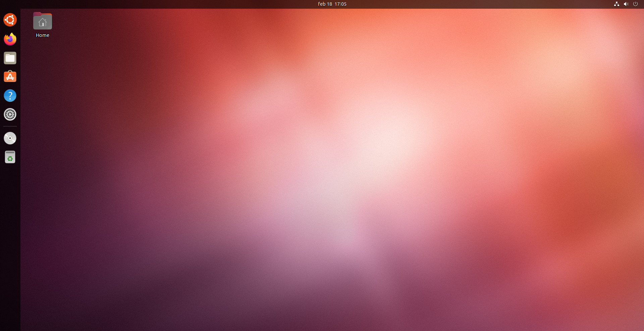
Task: Launch Firefox web browser from the dock
Action: click(x=10, y=39)
